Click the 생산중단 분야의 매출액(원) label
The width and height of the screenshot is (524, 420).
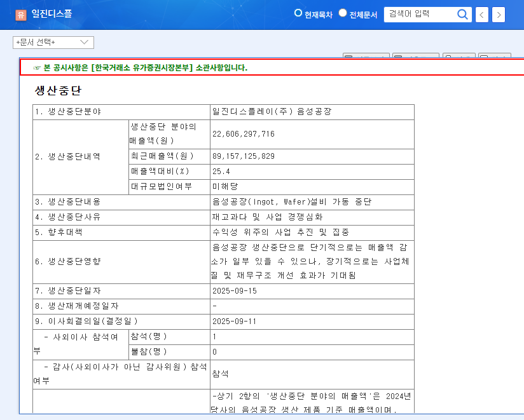click(163, 133)
